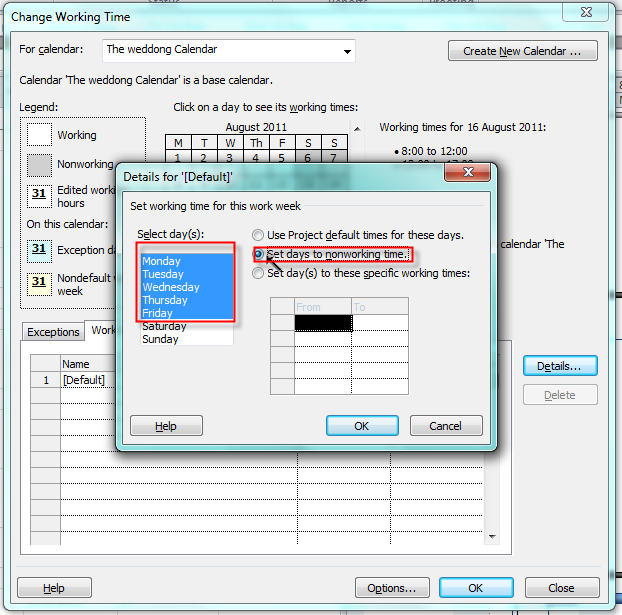
Task: Click OK in the Details dialog
Action: pos(362,425)
